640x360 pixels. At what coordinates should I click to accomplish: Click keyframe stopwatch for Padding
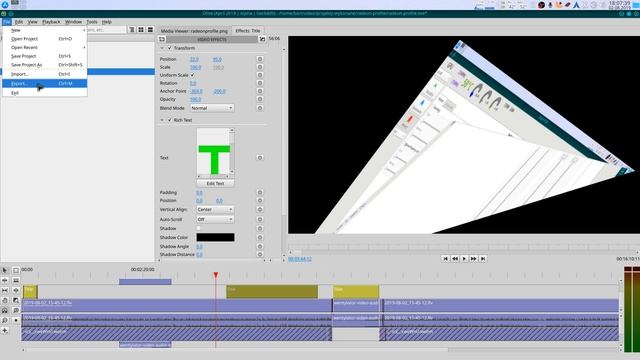(x=260, y=192)
